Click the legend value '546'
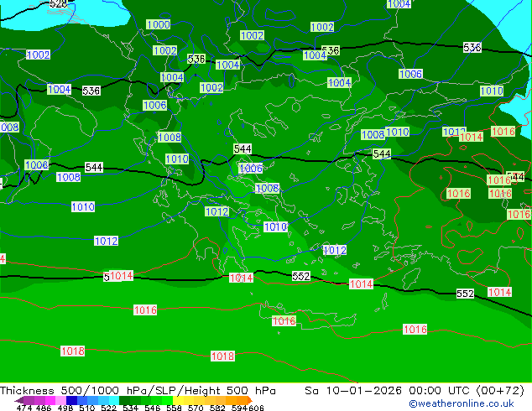532x411 pixels. coord(153,408)
